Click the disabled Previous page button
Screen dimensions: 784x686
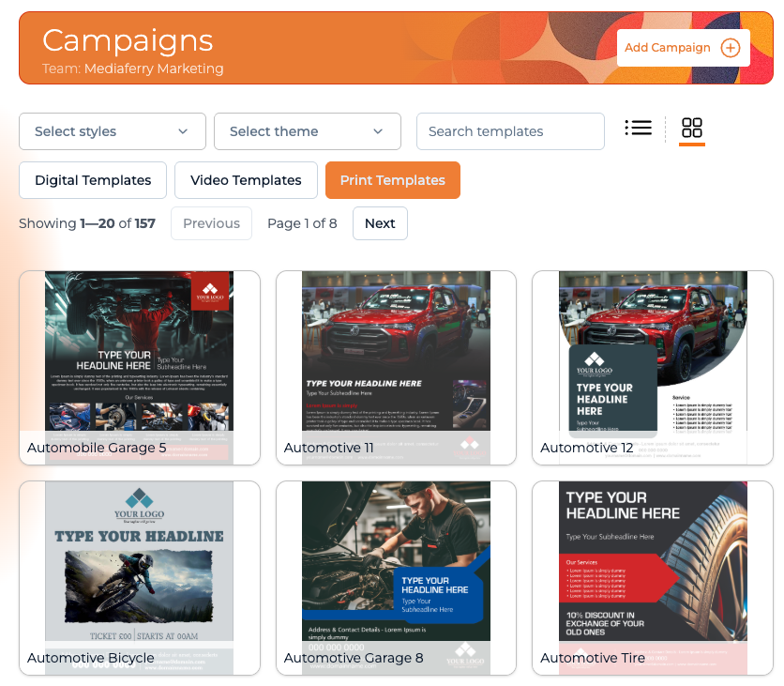pyautogui.click(x=211, y=223)
